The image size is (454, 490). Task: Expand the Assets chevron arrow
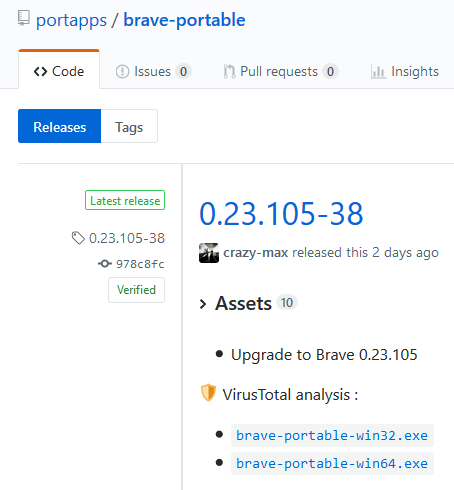coord(203,304)
